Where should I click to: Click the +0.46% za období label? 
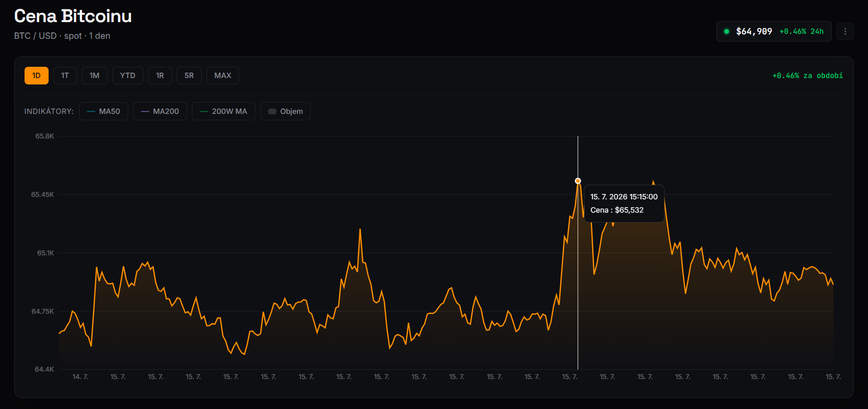coord(808,76)
